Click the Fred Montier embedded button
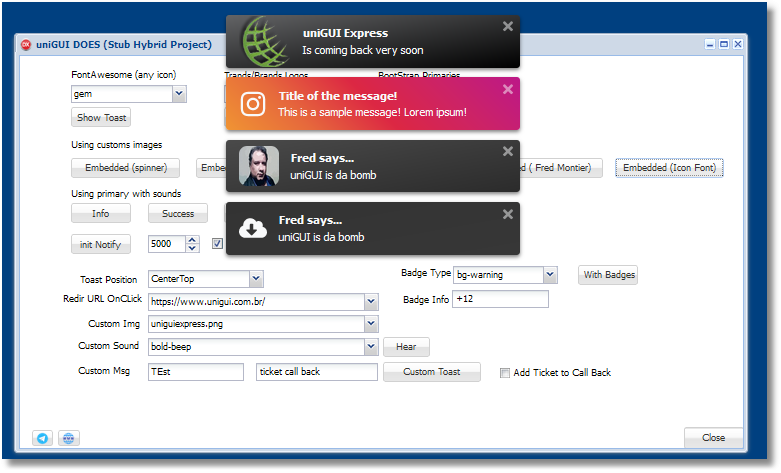 561,168
